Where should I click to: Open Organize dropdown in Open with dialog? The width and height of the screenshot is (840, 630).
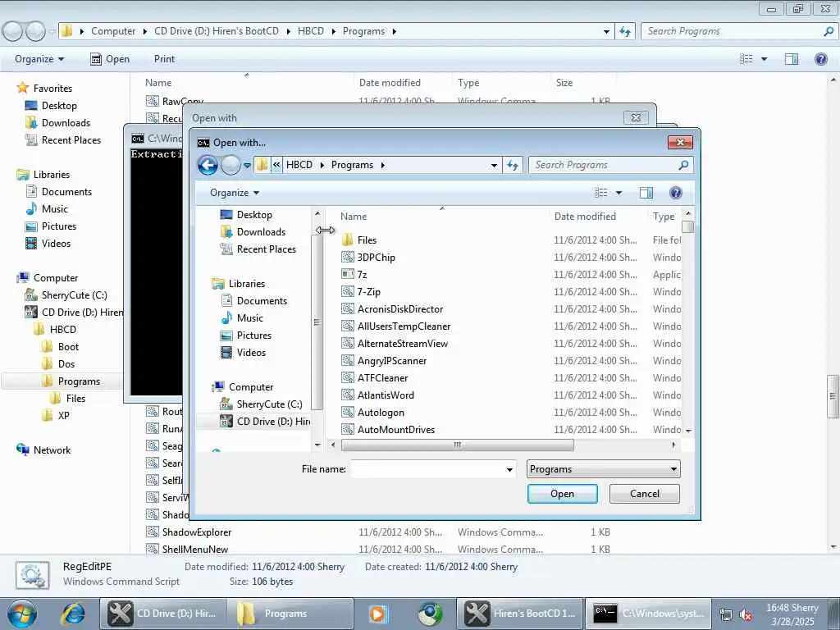click(235, 193)
